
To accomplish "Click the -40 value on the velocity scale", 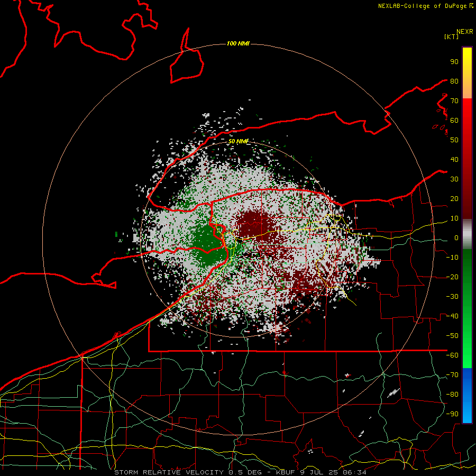I will pyautogui.click(x=452, y=316).
